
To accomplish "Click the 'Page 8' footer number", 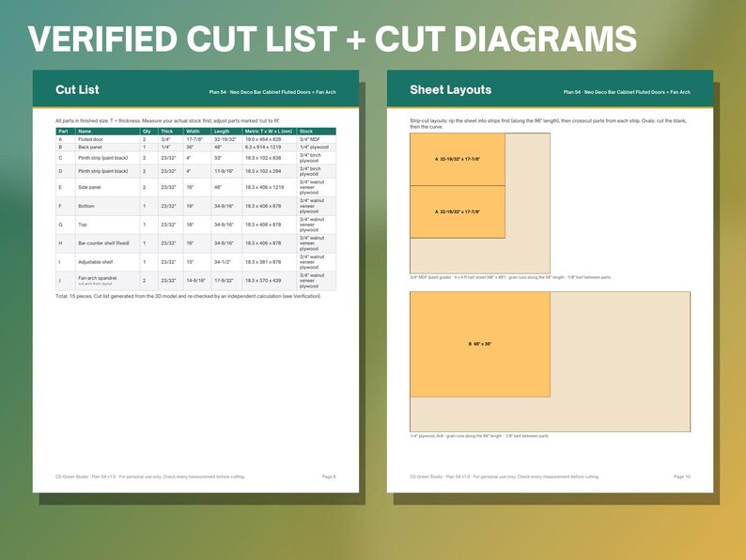I will point(329,476).
